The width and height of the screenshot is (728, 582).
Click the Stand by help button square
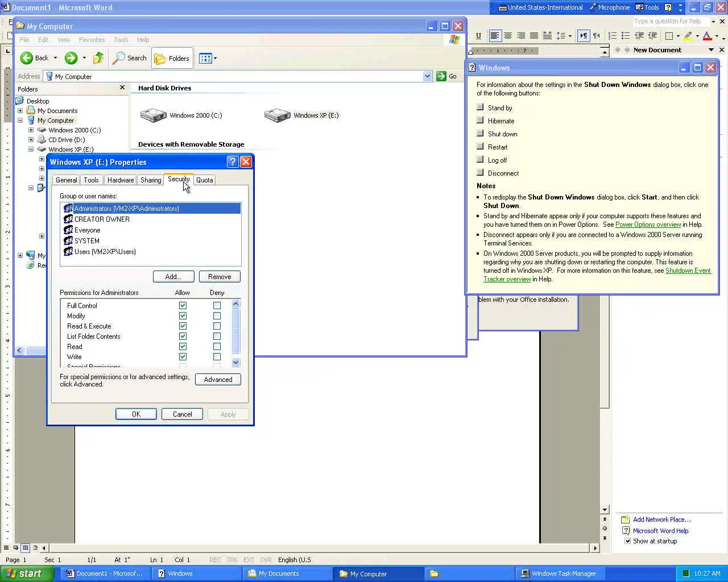pyautogui.click(x=480, y=107)
